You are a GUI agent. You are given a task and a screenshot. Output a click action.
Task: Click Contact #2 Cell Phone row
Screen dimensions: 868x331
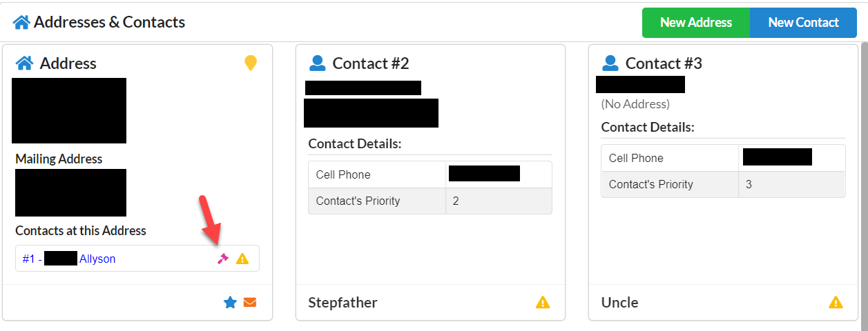[430, 174]
